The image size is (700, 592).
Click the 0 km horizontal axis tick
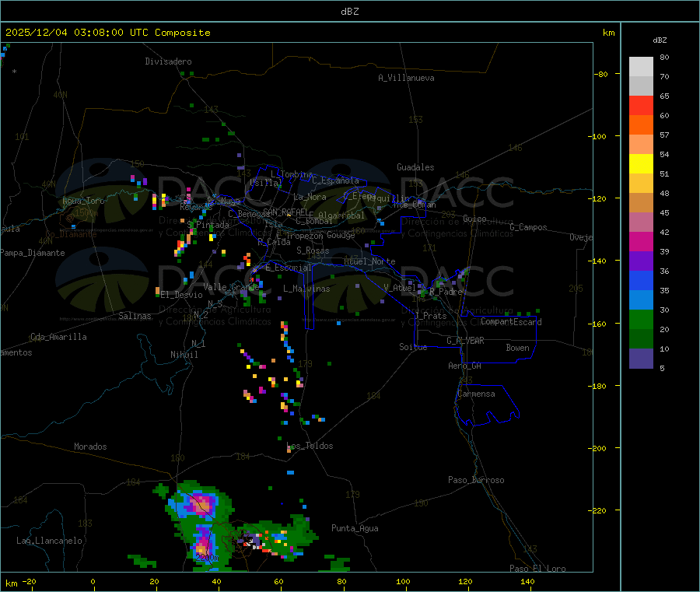coord(93,582)
